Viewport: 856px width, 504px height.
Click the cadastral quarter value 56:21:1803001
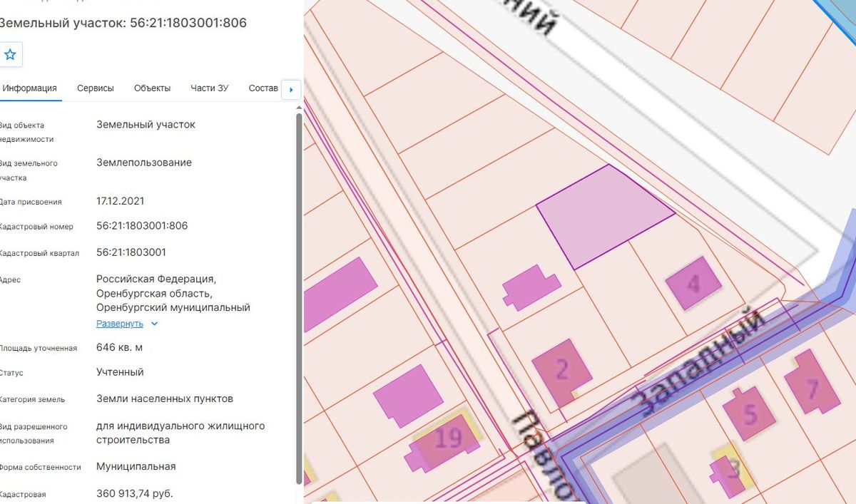[x=131, y=252]
